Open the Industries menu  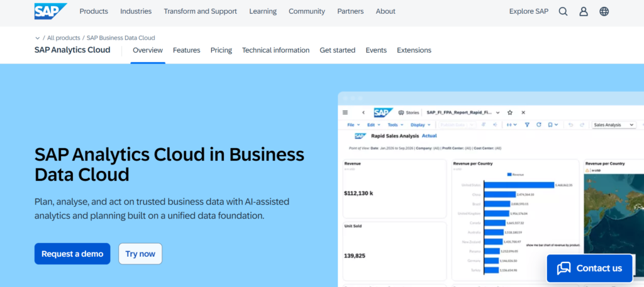pyautogui.click(x=136, y=11)
